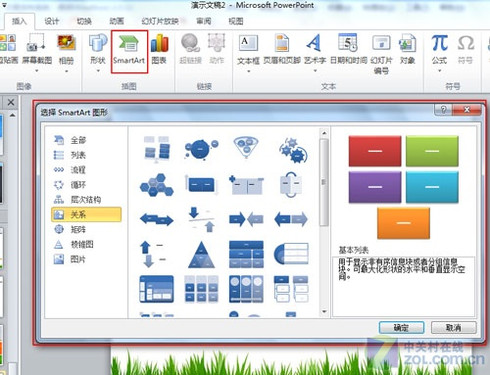Select the 全部 category in SmartArt dialog
This screenshot has width=490, height=375.
[x=86, y=140]
